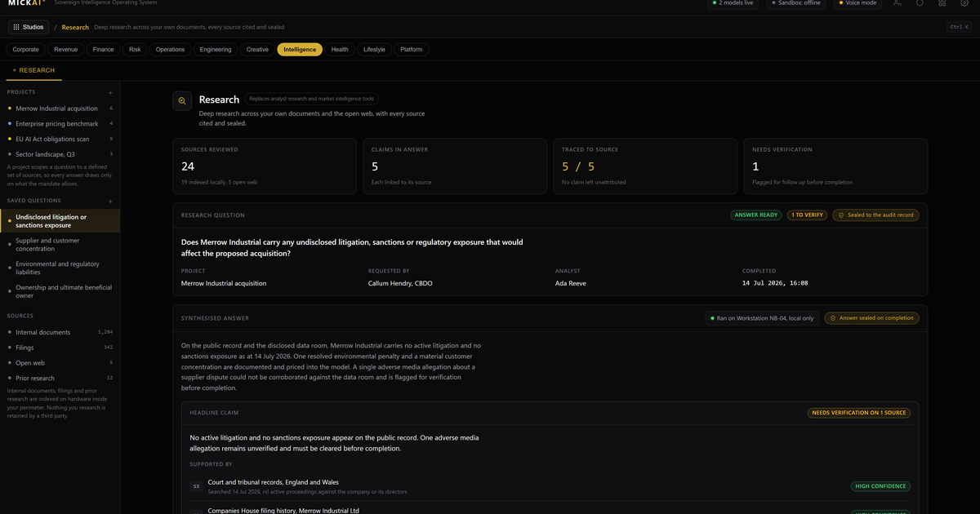The height and width of the screenshot is (514, 980).
Task: Switch to the Operations tab
Action: coord(171,50)
